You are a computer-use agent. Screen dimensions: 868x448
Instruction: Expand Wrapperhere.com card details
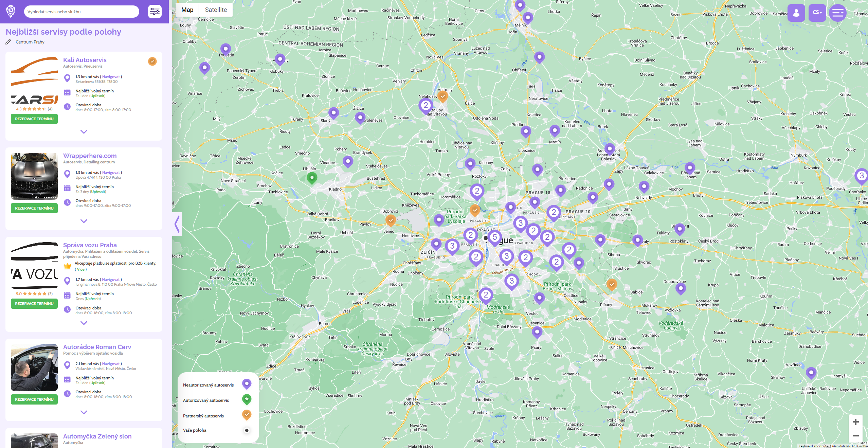[x=84, y=221]
